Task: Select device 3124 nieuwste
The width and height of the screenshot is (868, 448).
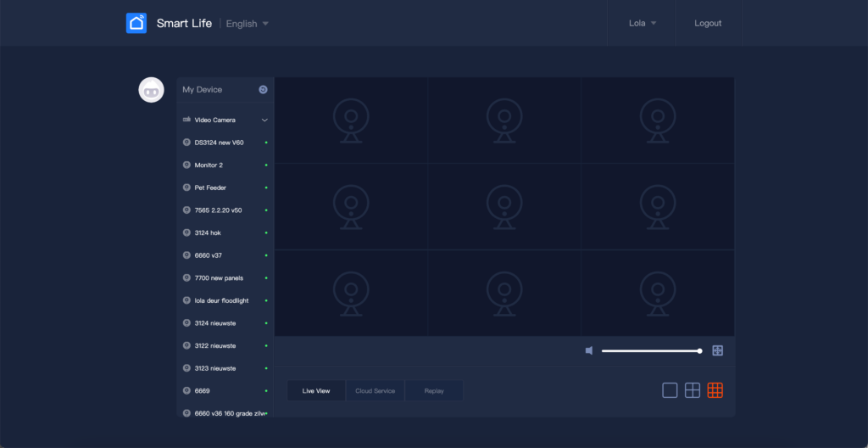Action: click(x=225, y=322)
